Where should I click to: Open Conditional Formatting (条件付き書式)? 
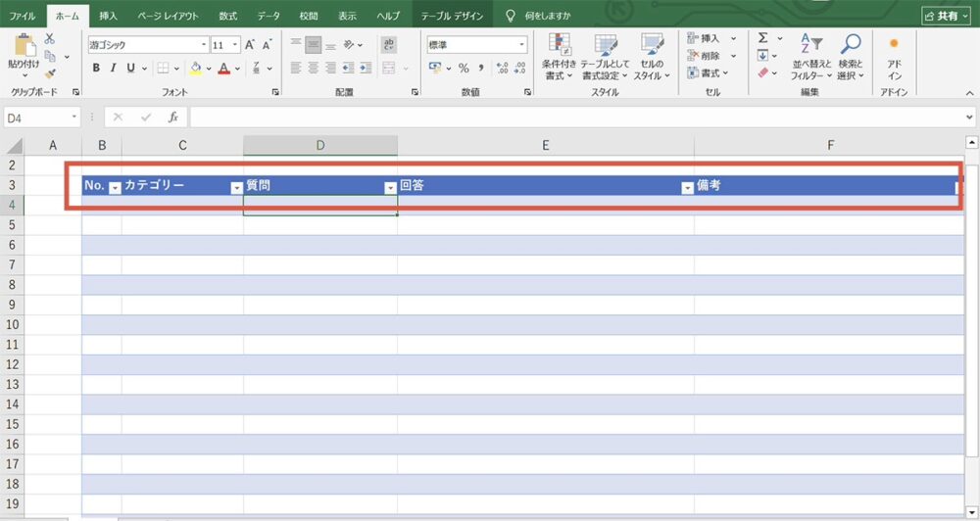(559, 57)
